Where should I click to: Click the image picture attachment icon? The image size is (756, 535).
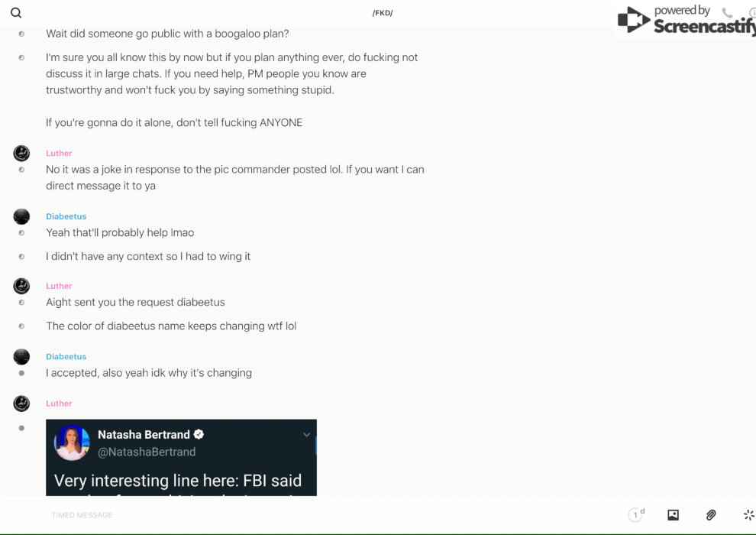[x=673, y=515]
